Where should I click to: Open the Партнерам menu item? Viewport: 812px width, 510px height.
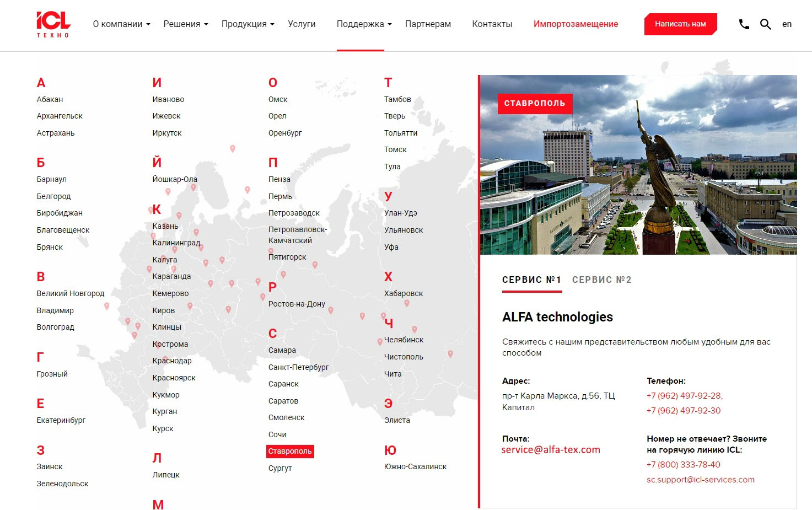pyautogui.click(x=428, y=24)
